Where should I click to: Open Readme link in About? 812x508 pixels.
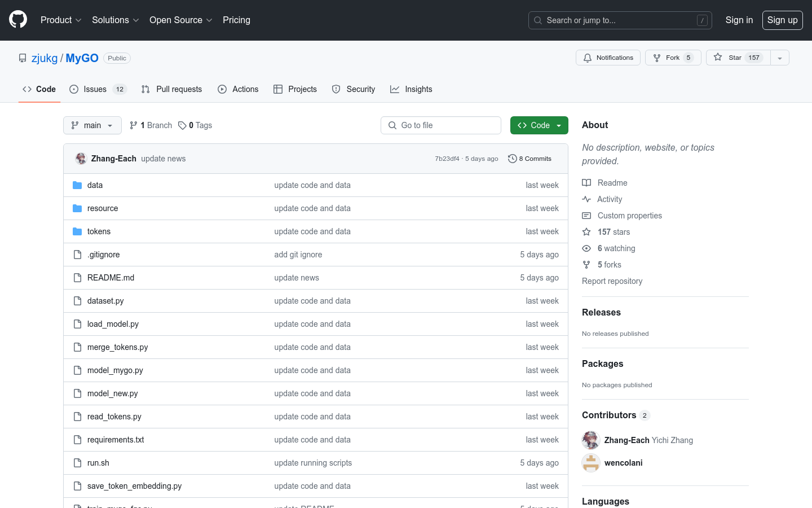tap(604, 183)
